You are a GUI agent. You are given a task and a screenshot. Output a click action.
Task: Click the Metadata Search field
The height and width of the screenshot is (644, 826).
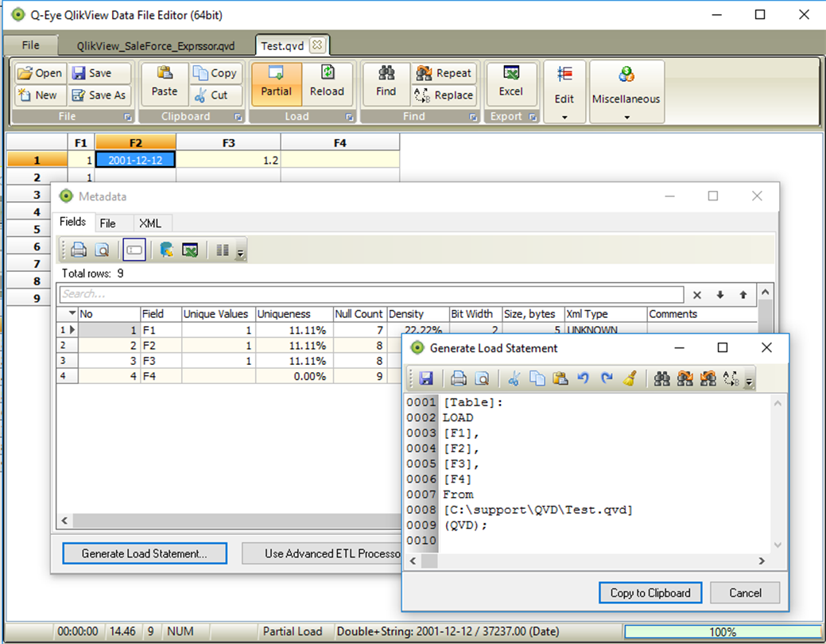click(371, 294)
